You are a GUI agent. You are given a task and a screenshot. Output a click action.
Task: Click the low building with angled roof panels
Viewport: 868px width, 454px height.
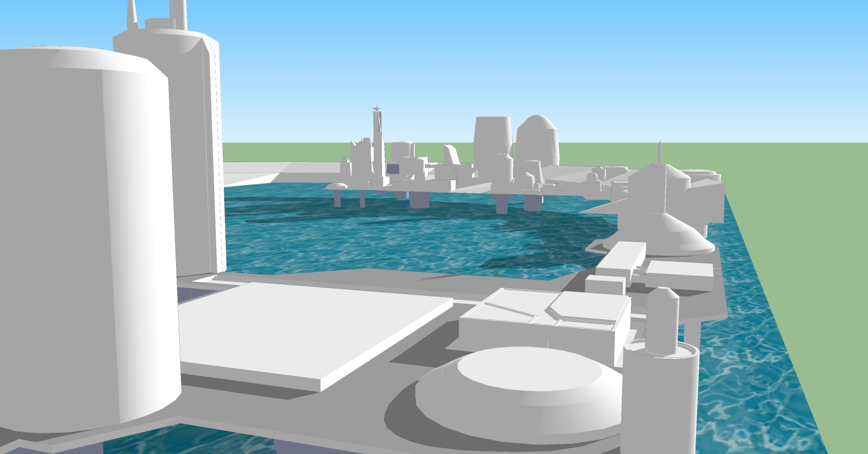(x=544, y=315)
